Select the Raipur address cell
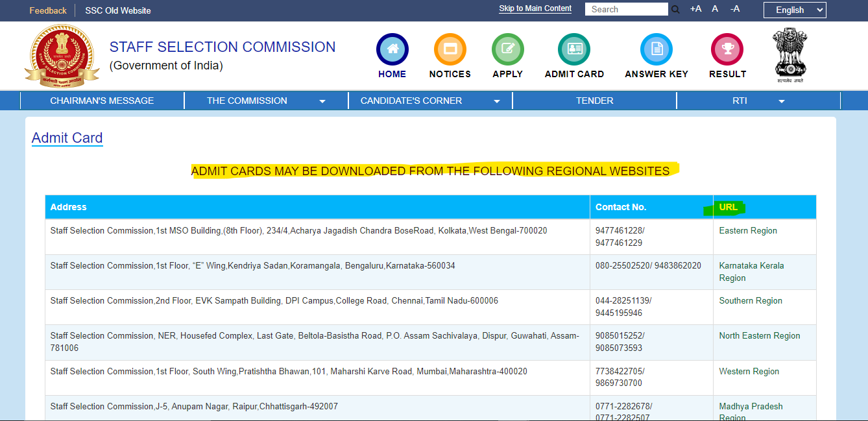868x421 pixels. click(x=317, y=408)
